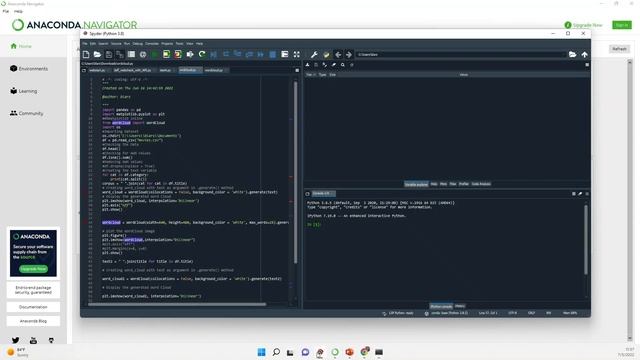Browse editor tabs button
640x360 pixels.
[84, 70]
